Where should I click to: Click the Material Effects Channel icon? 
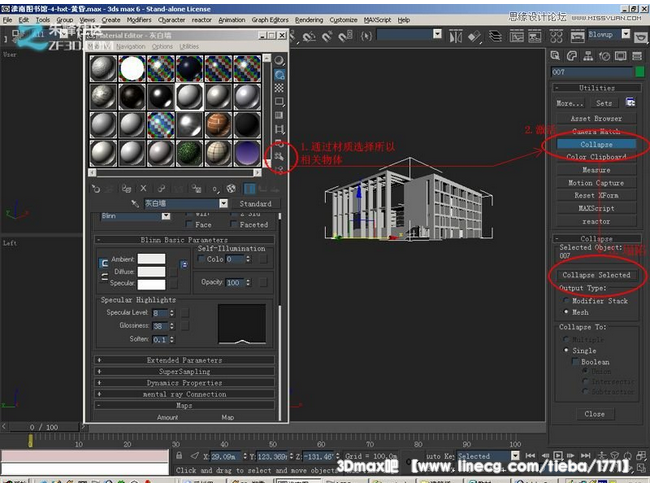click(x=215, y=189)
